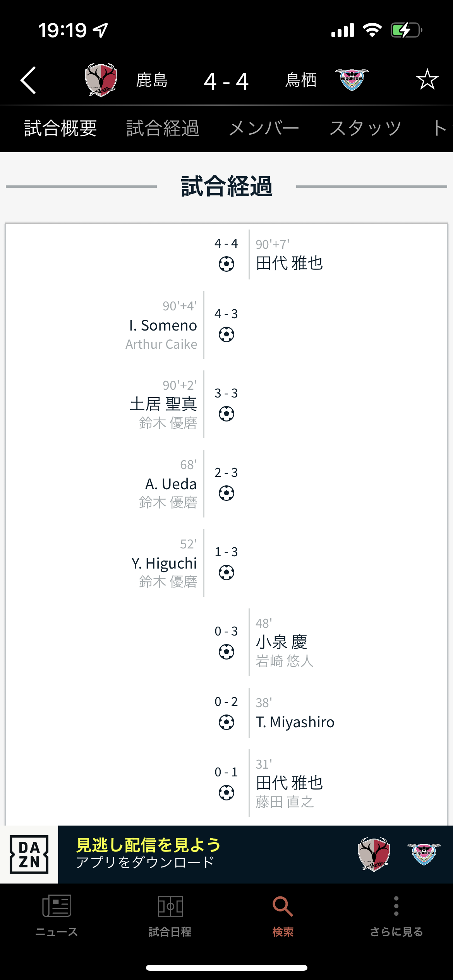Open the スタッツ tab

pos(365,128)
